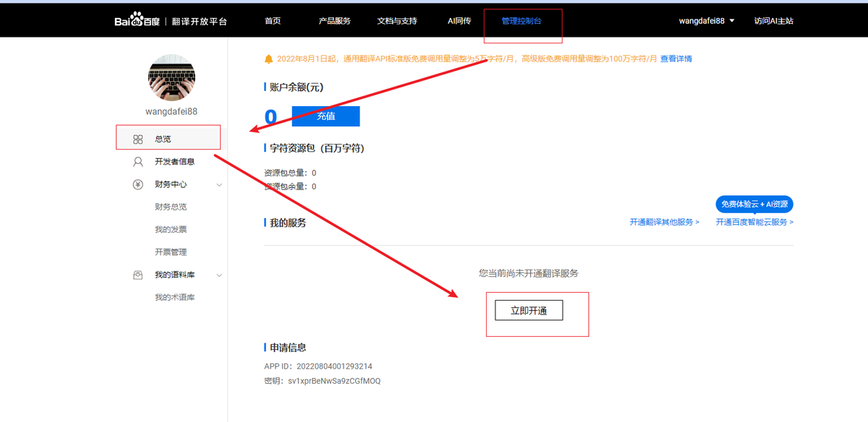Click the APP ID value 20220804001293214
The width and height of the screenshot is (868, 422).
tap(334, 366)
